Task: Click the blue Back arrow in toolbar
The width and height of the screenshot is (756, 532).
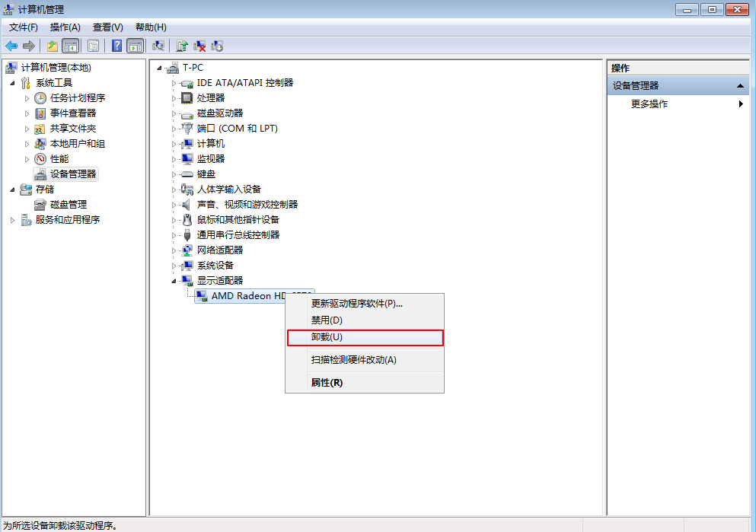Action: [x=11, y=46]
